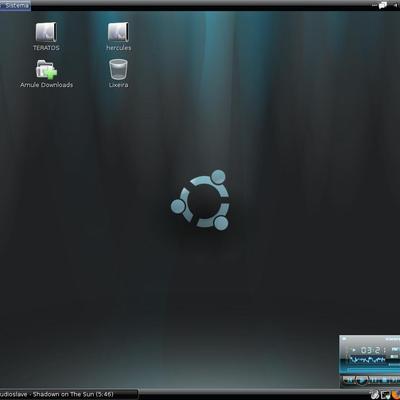Open the Lixeira trash bin
400x400 pixels.
118,74
